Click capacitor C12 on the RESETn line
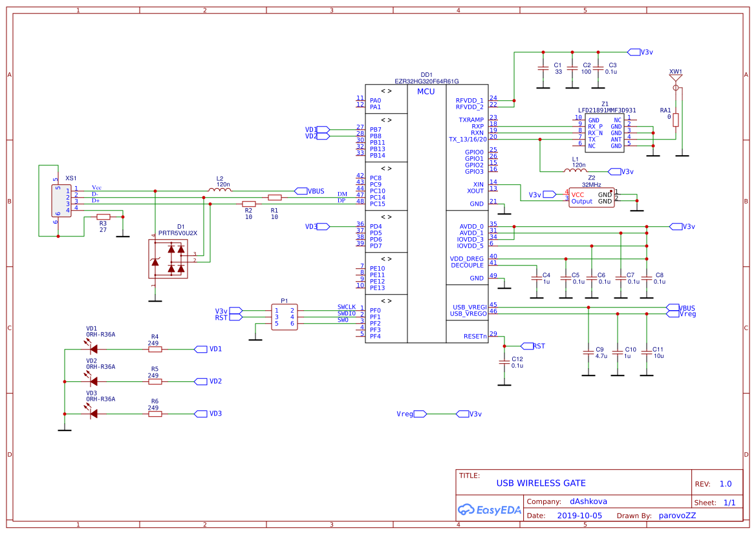 point(504,362)
